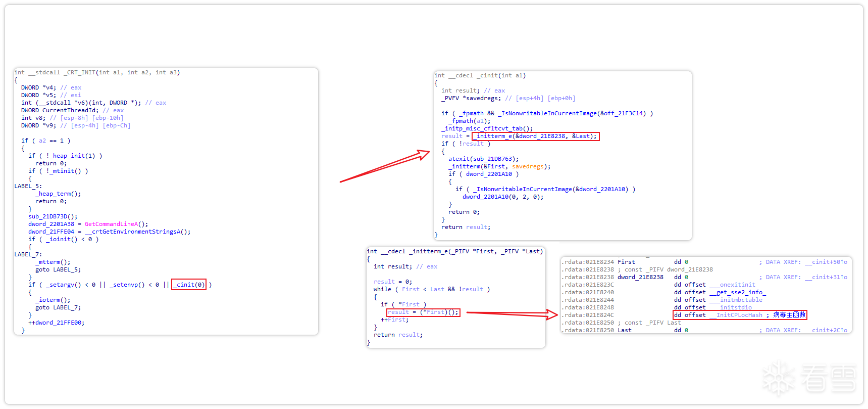Screen dimensions: 868x409
Task: Click the 'if ( *First )' condition
Action: [x=403, y=304]
